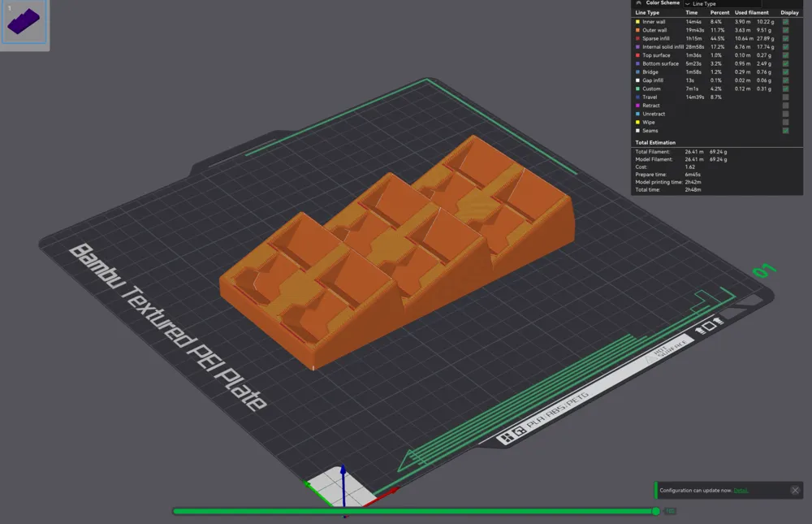Click the orange Outer wall color swatch
Image resolution: width=812 pixels, height=524 pixels.
coord(637,30)
